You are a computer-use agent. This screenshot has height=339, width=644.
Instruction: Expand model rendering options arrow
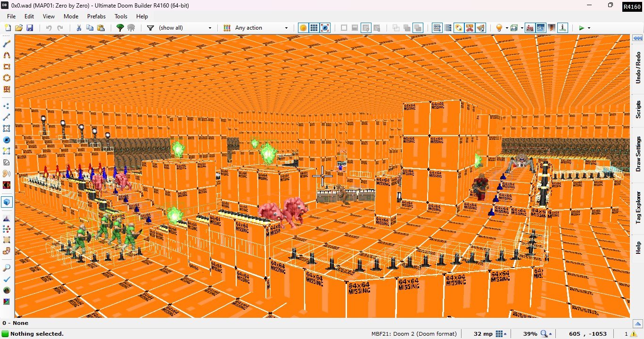pyautogui.click(x=522, y=28)
